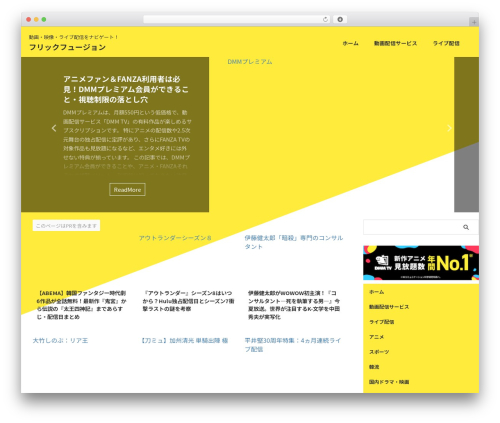Screen dimensions: 500x423
Task: Click the フリックフュージョン site title
Action: pyautogui.click(x=67, y=47)
